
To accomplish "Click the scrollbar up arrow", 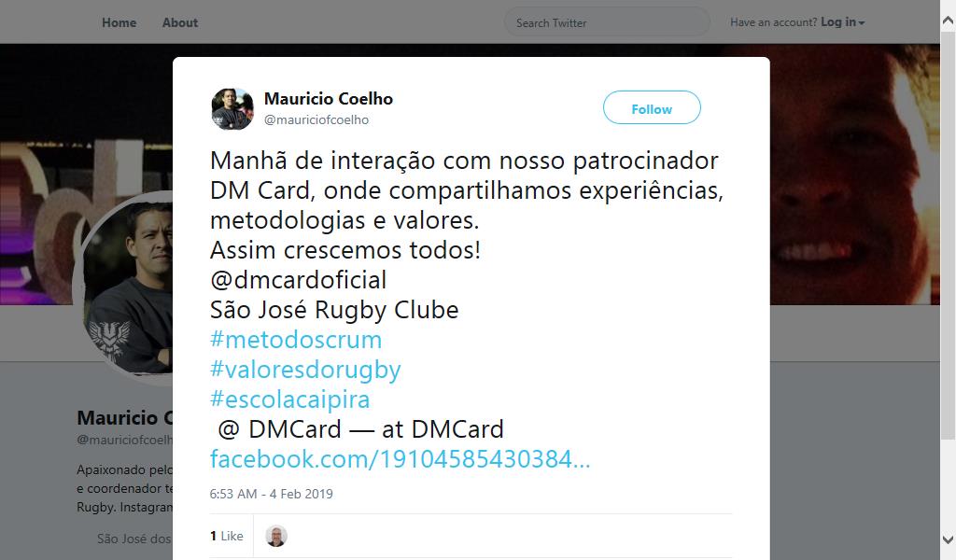I will pyautogui.click(x=949, y=21).
